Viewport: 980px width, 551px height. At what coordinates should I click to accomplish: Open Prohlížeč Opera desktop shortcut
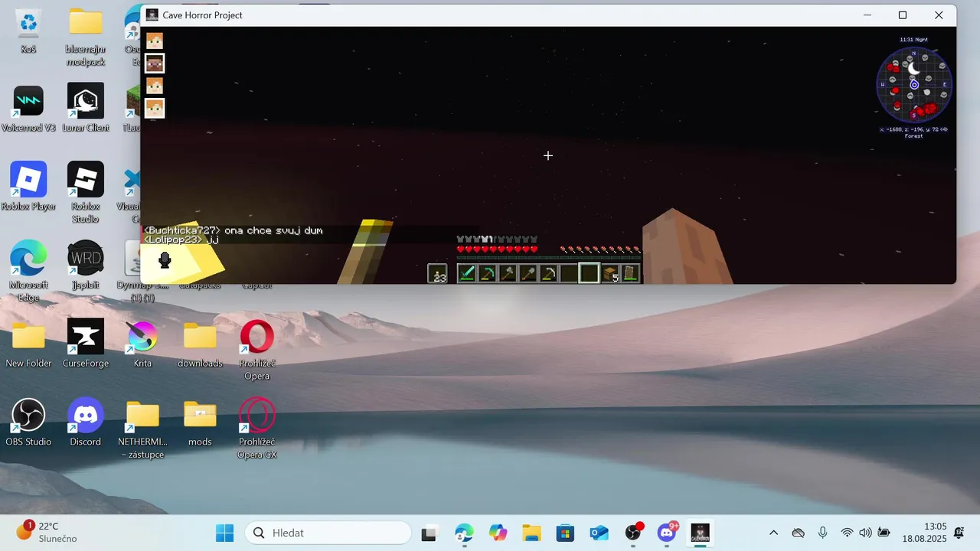point(257,350)
